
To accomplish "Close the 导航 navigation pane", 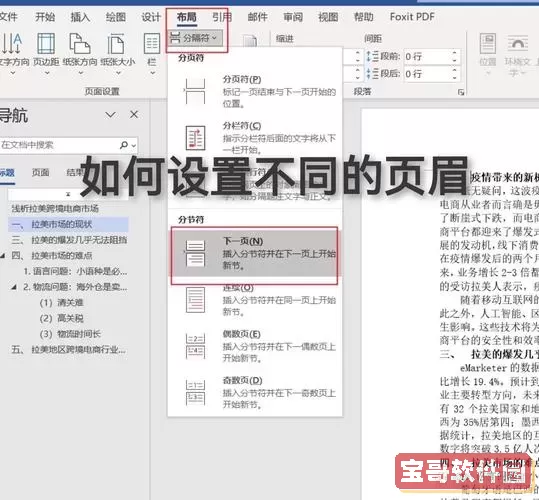I will (134, 114).
